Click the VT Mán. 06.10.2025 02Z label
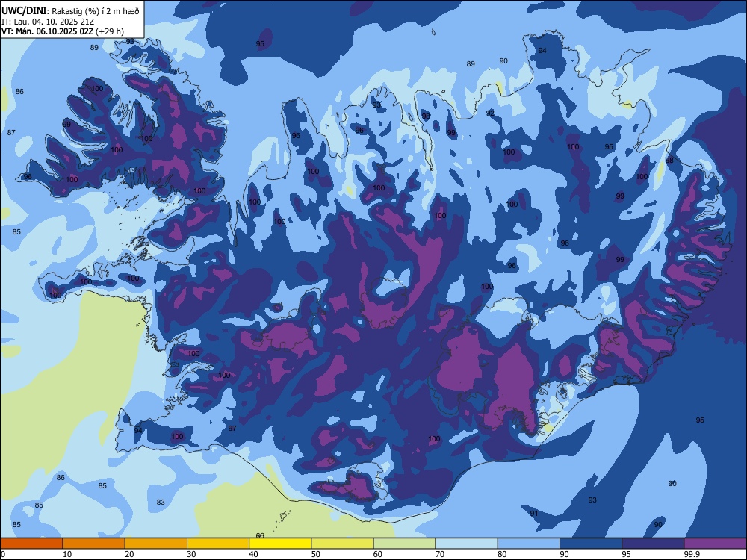Screen dimensions: 747x560 tap(48, 31)
